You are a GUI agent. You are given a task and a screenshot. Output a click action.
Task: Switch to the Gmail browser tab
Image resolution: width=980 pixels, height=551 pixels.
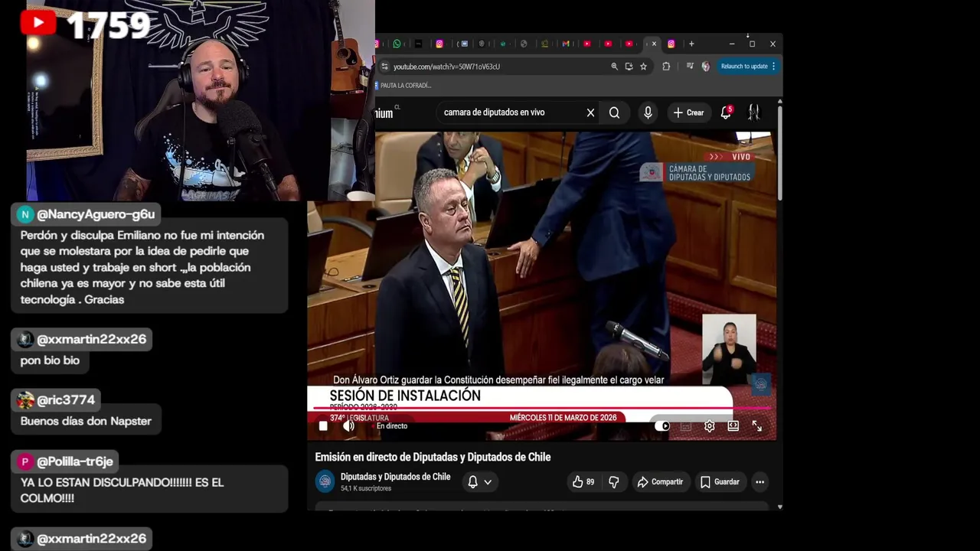[566, 44]
